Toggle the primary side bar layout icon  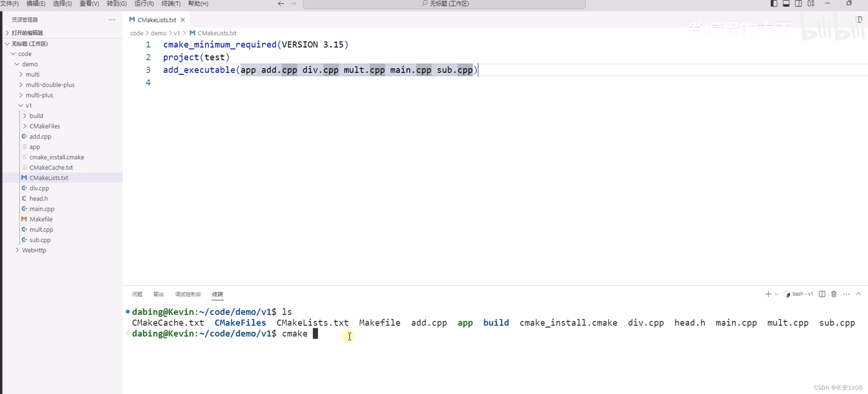tap(774, 4)
